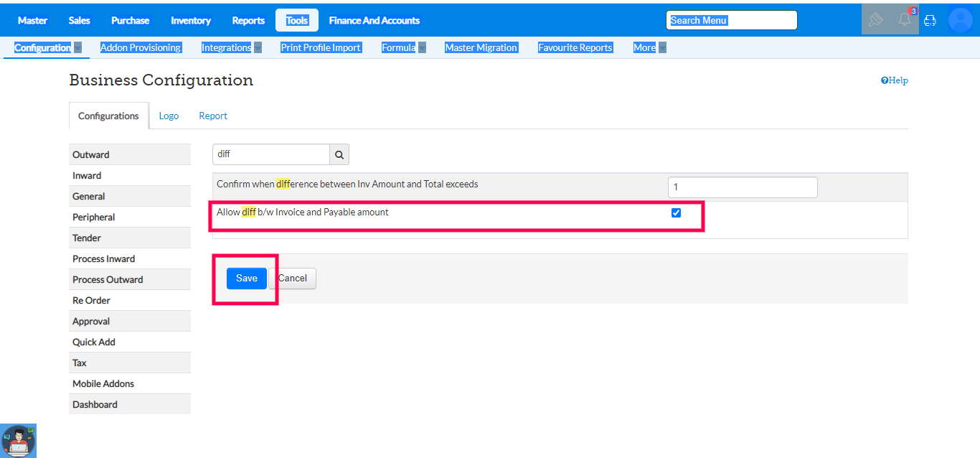Open Master Migration
This screenshot has height=458, width=980.
coord(481,48)
